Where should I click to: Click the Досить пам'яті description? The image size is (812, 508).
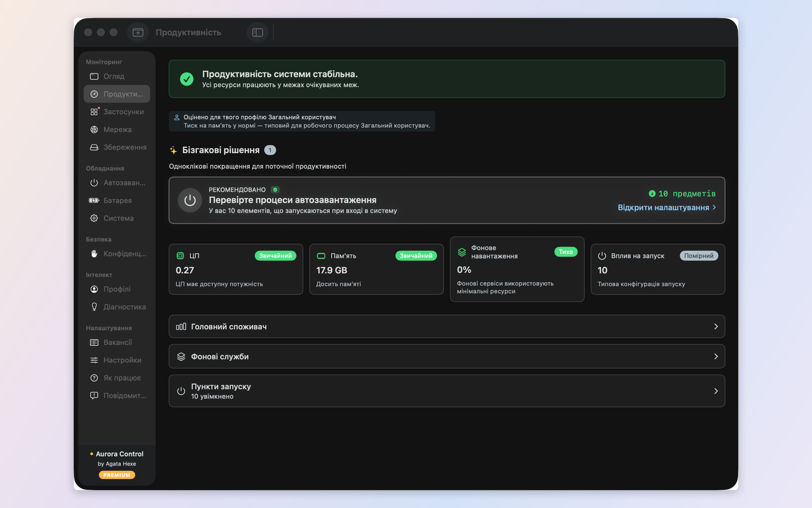(x=338, y=284)
